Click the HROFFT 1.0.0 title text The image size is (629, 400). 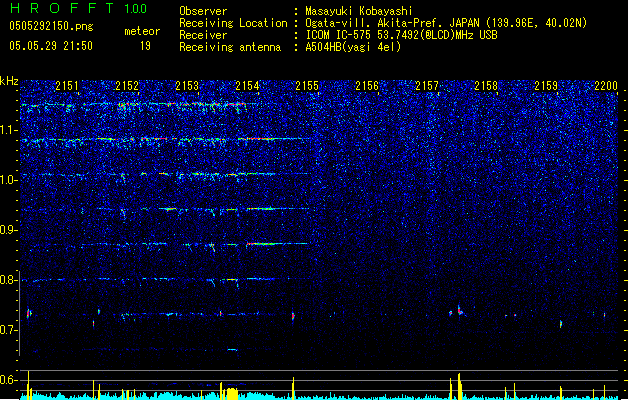(79, 8)
